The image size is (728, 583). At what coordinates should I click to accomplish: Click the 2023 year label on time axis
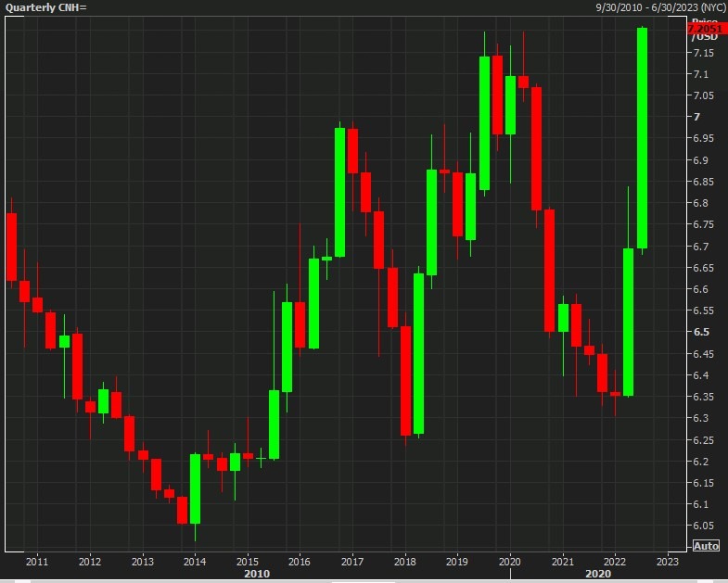668,562
